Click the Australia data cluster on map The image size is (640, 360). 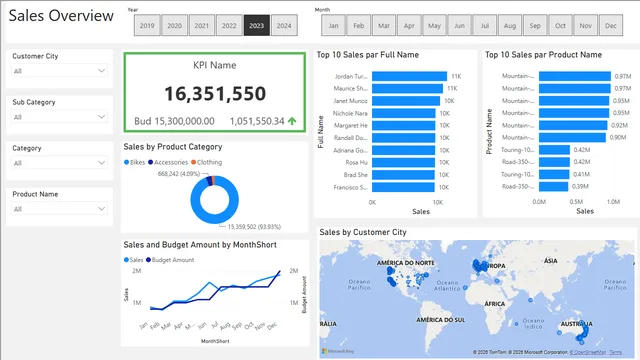582,334
